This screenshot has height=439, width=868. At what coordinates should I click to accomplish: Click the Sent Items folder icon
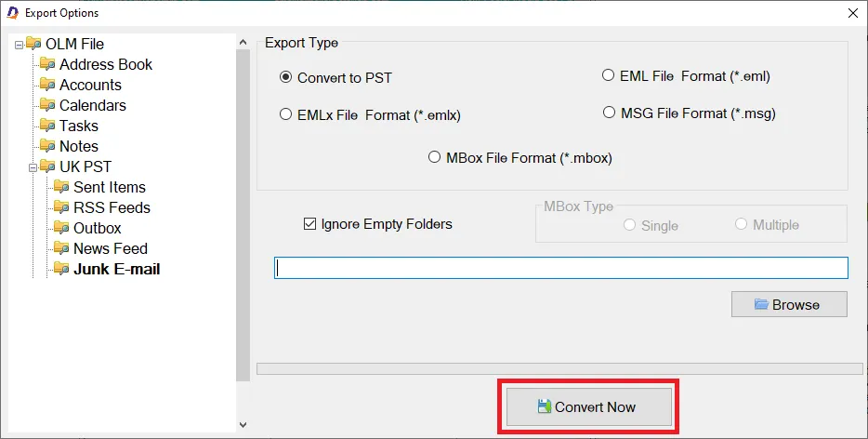[61, 187]
